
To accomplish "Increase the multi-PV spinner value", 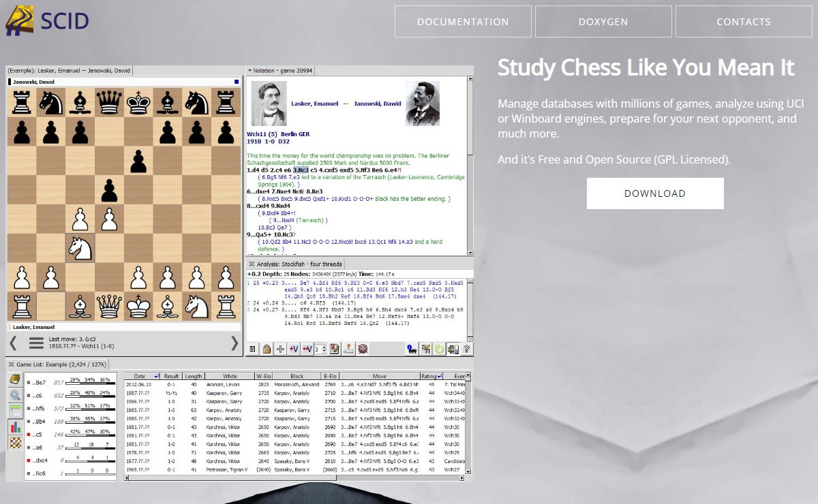I will click(324, 346).
